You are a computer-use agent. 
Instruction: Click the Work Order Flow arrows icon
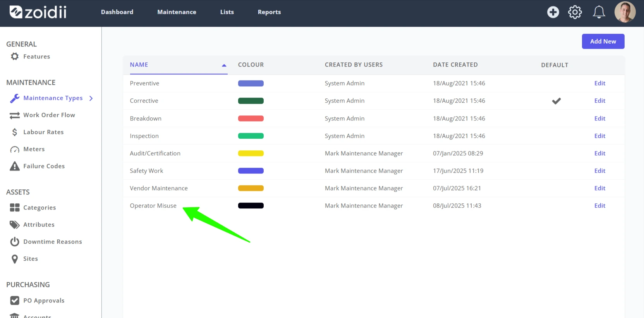pyautogui.click(x=15, y=115)
